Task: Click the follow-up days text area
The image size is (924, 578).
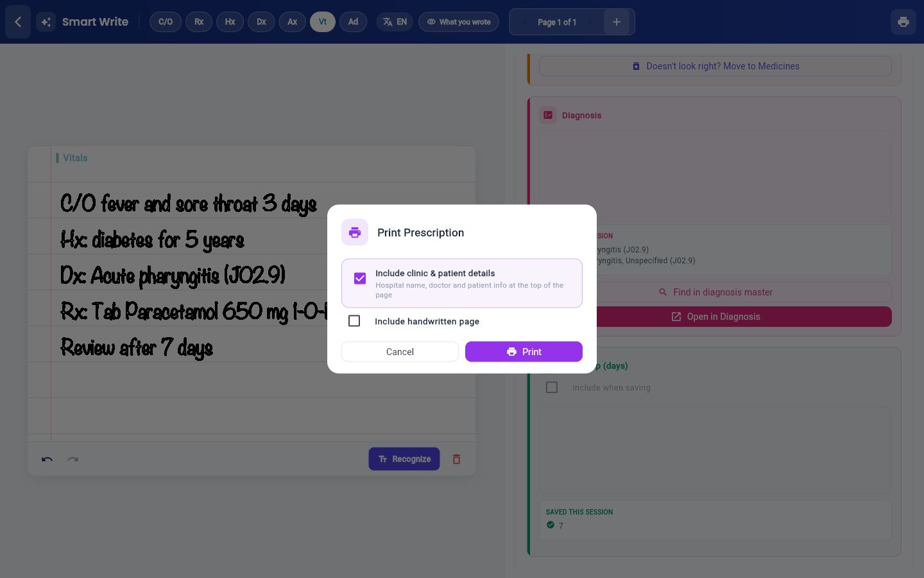Action: click(715, 450)
